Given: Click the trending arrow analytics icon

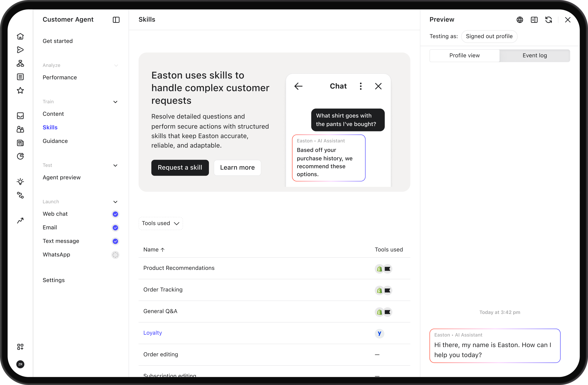Looking at the screenshot, I should (x=20, y=220).
